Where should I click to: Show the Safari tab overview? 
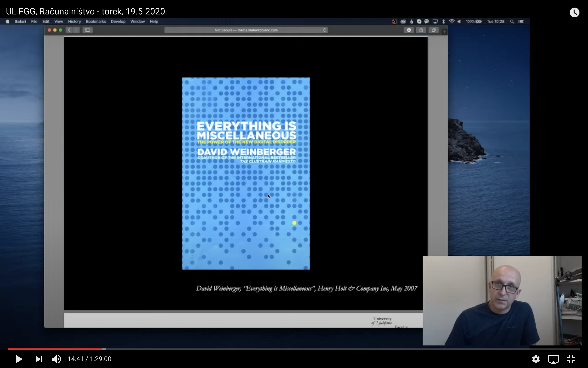coord(433,30)
